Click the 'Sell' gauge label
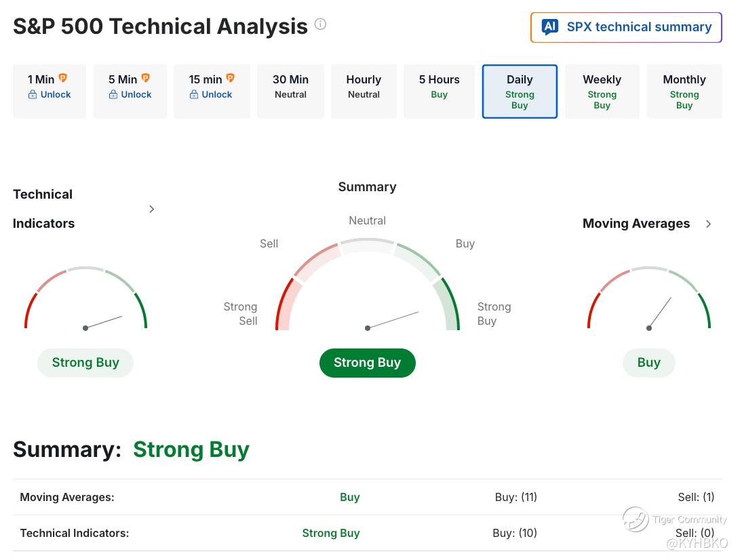The width and height of the screenshot is (742, 560). click(x=269, y=243)
